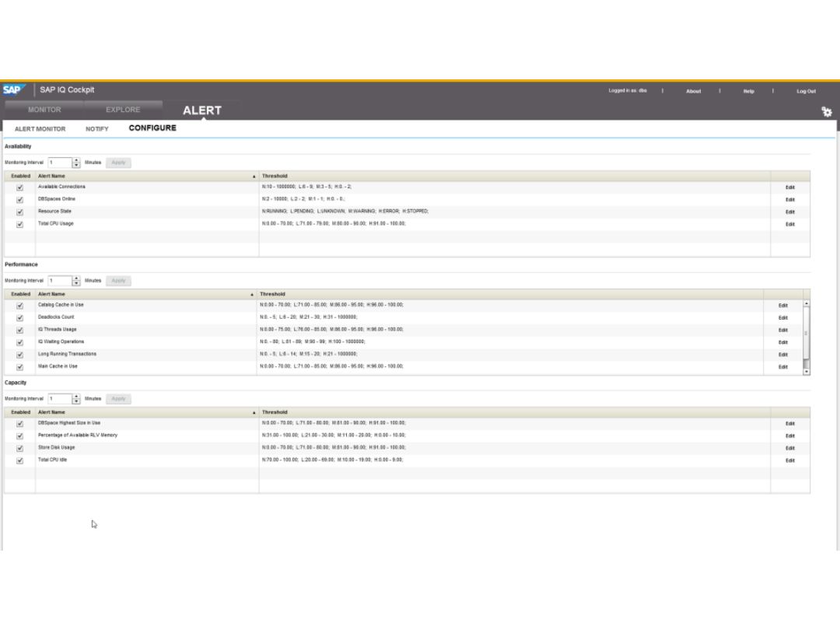The height and width of the screenshot is (630, 840).
Task: Edit Long Running Transactions threshold
Action: click(x=782, y=355)
